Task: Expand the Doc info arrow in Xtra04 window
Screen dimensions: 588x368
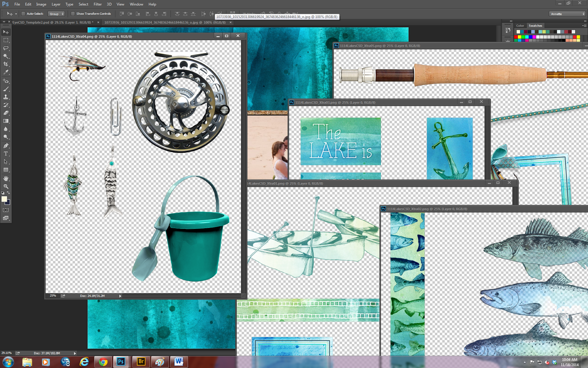Action: 120,296
